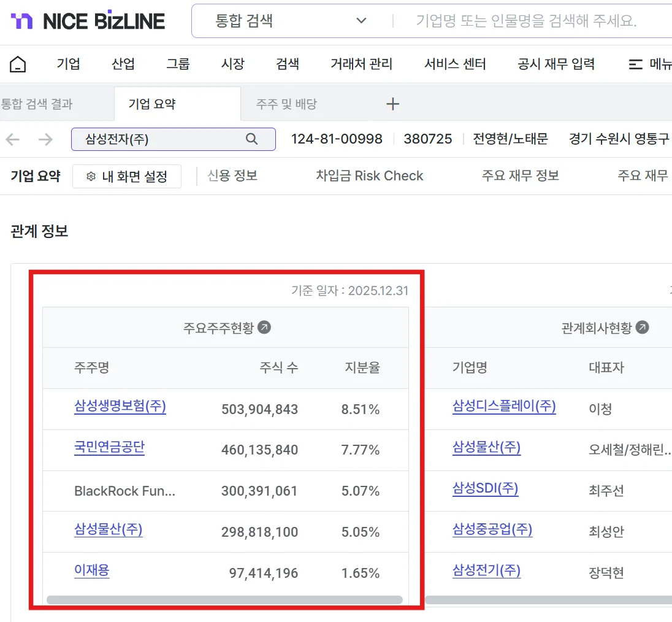
Task: Jump to 차입금 Risk Check section
Action: [369, 176]
